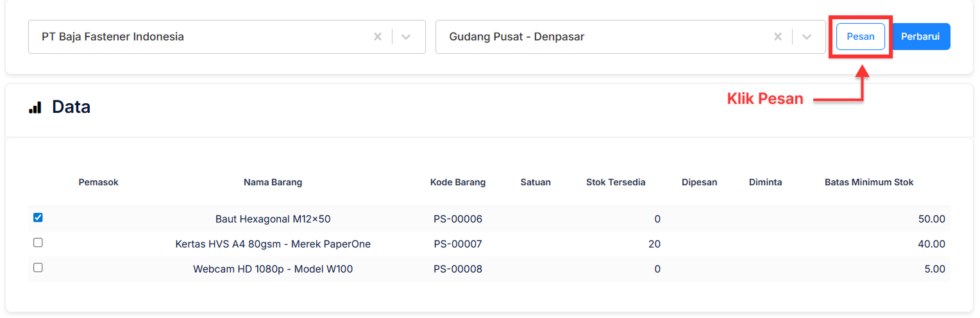The height and width of the screenshot is (318, 980).
Task: Click the Dipesan column header
Action: tap(699, 182)
